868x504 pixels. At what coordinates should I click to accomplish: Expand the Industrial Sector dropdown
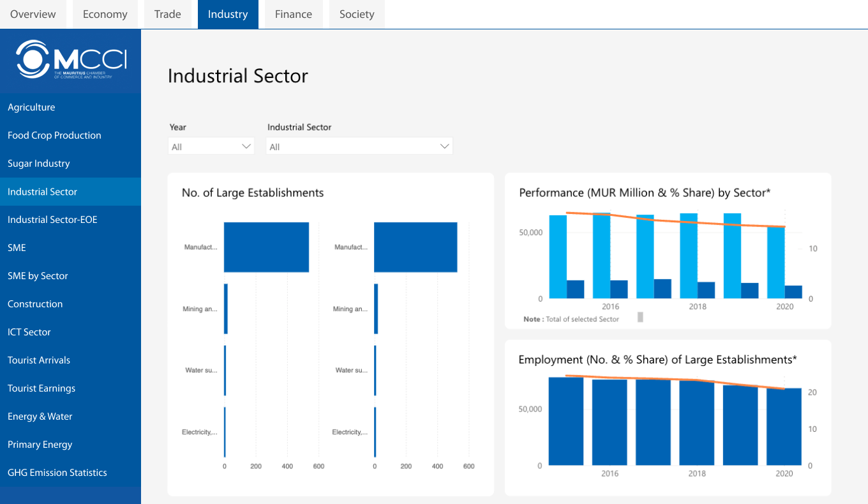click(359, 147)
